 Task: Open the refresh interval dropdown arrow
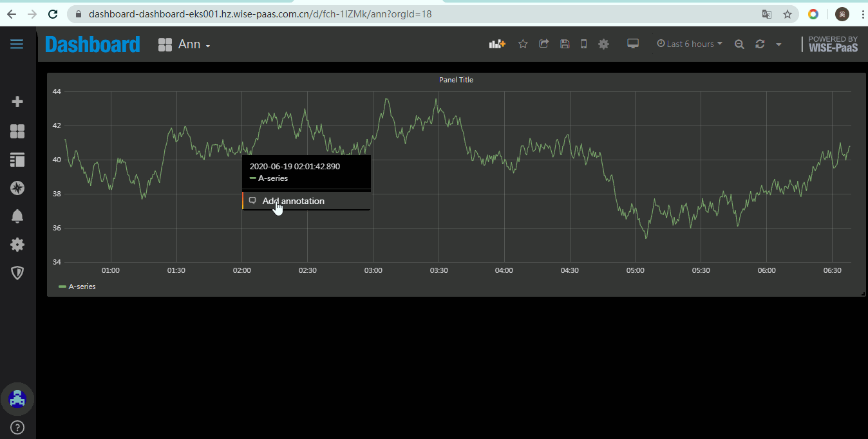(x=778, y=44)
